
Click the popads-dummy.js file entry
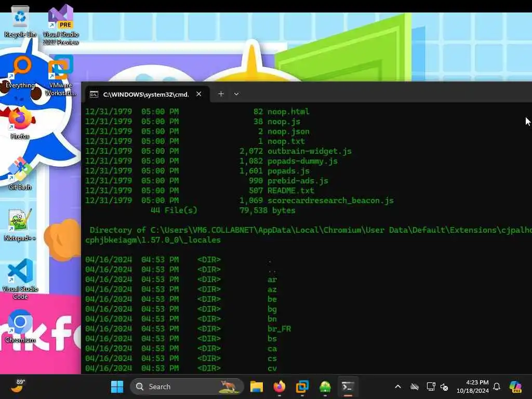point(302,161)
